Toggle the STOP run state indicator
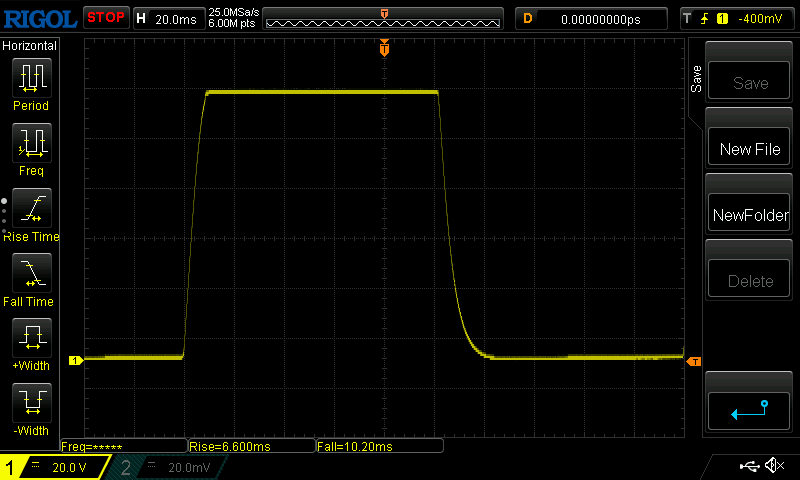The height and width of the screenshot is (480, 800). coord(105,18)
